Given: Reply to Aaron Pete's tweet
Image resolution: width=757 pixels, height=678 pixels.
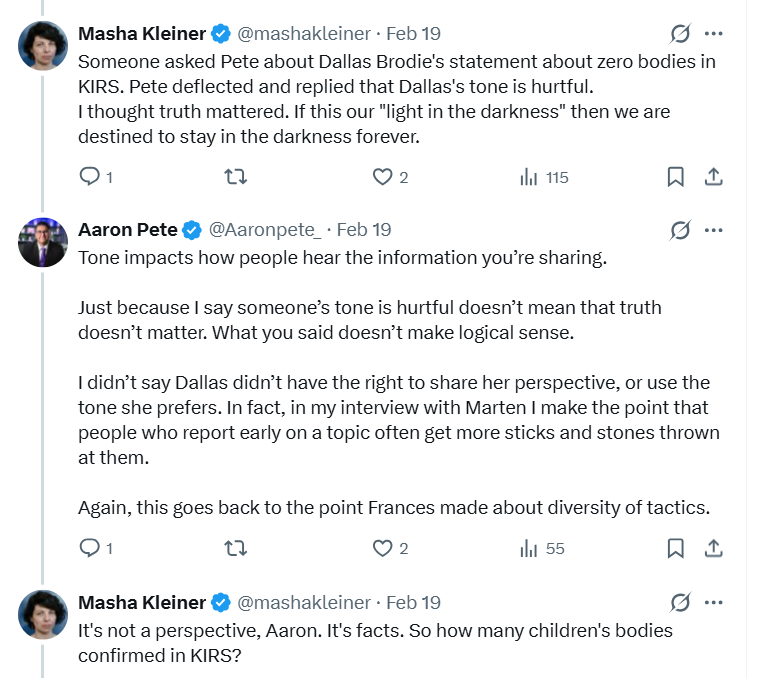Looking at the screenshot, I should 90,548.
